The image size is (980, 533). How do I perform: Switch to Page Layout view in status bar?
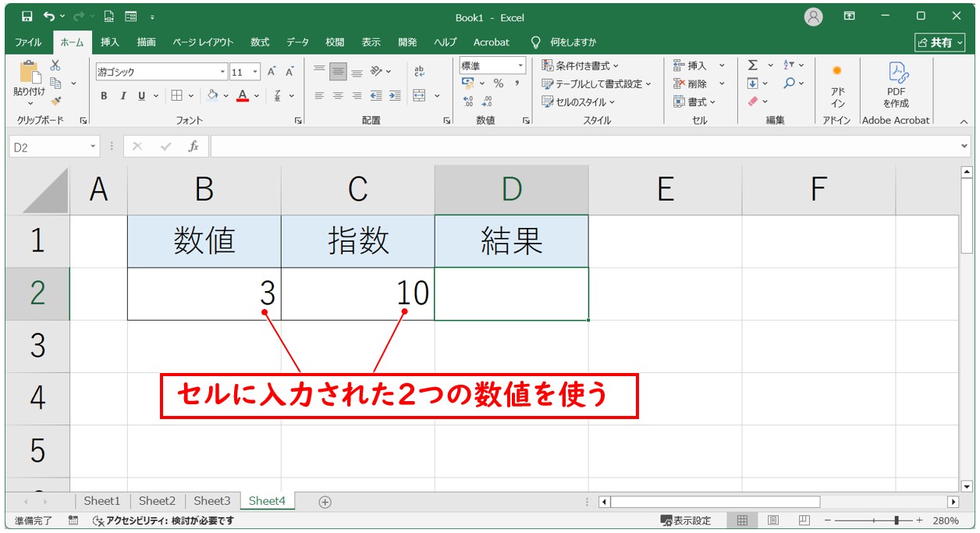pos(772,521)
